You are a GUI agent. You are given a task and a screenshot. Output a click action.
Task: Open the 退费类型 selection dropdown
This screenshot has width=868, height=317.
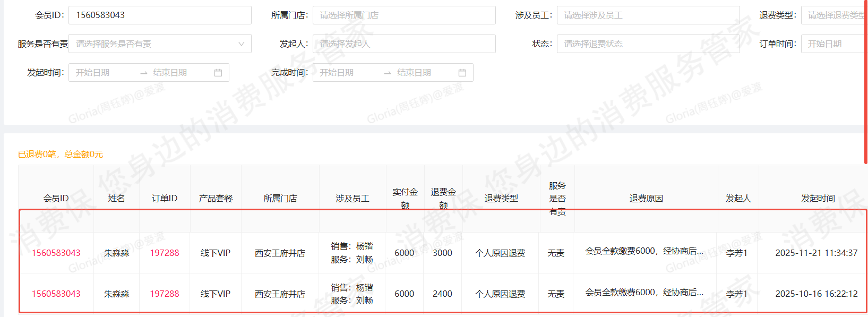pyautogui.click(x=833, y=15)
